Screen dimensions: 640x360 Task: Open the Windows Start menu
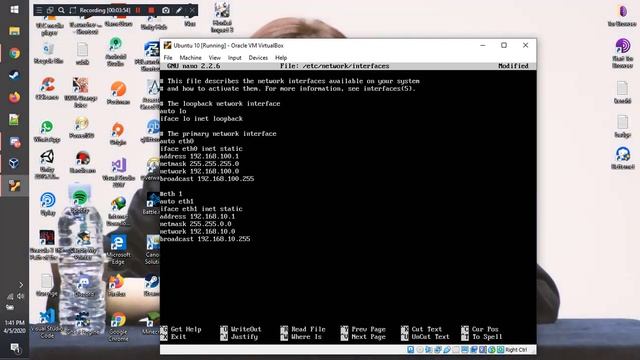pos(14,9)
